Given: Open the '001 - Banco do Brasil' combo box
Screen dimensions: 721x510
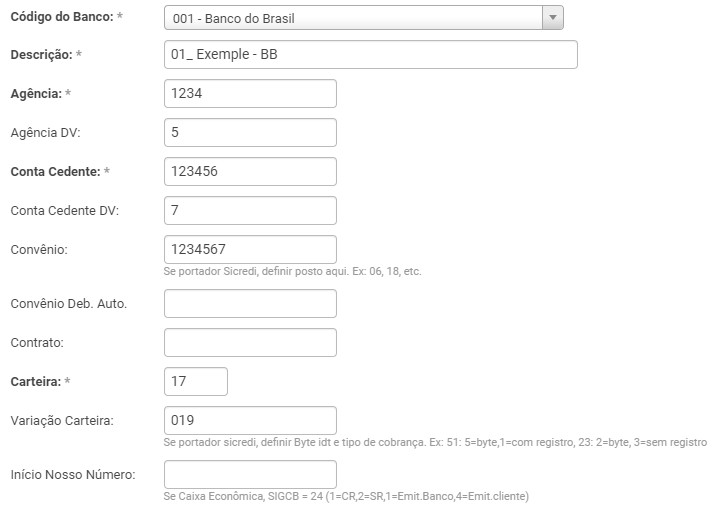Looking at the screenshot, I should pyautogui.click(x=352, y=18).
